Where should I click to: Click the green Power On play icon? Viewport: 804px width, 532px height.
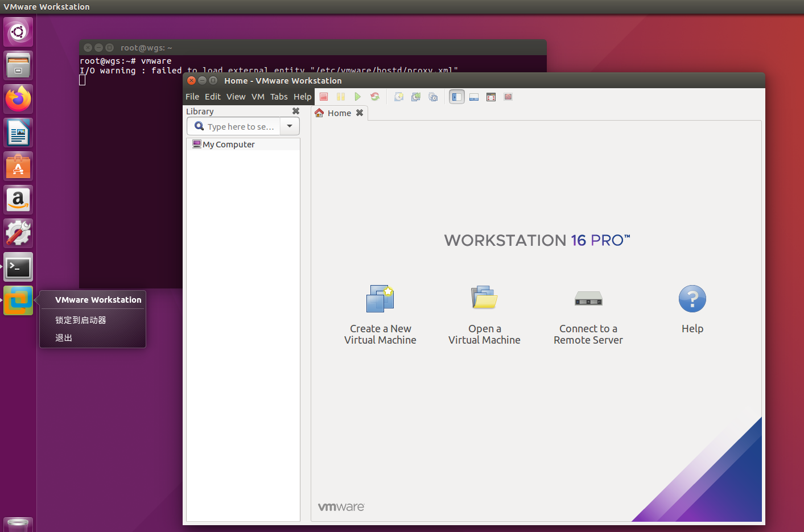coord(357,97)
